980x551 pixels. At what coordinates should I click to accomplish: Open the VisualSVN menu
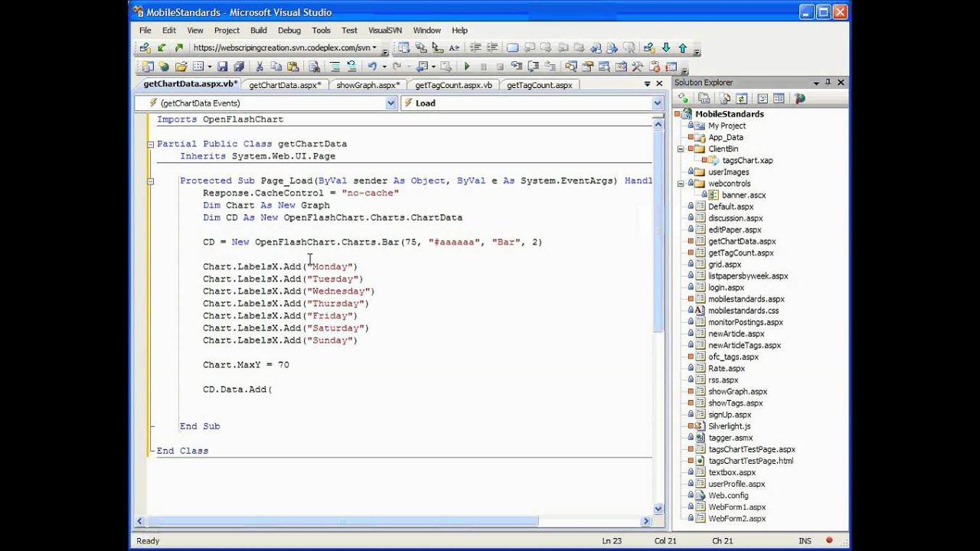point(385,31)
